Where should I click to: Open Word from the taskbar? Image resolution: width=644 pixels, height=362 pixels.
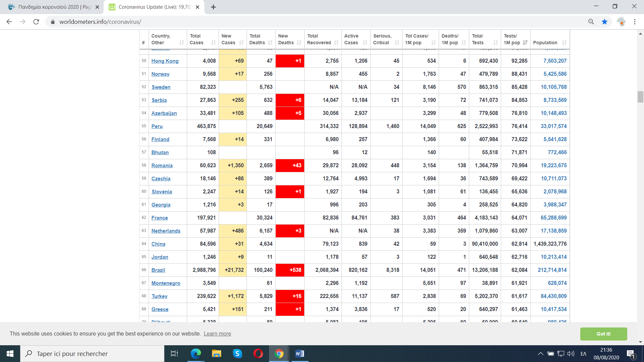coord(300,354)
